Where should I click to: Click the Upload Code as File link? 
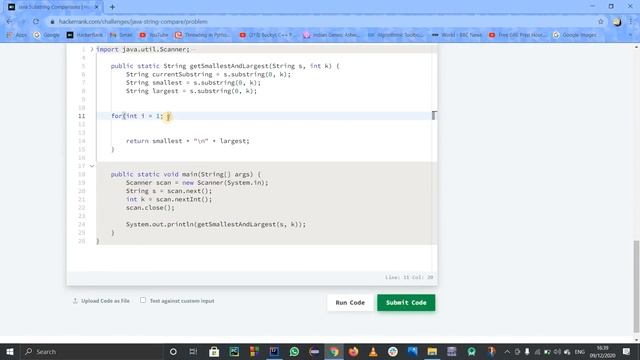tap(101, 301)
